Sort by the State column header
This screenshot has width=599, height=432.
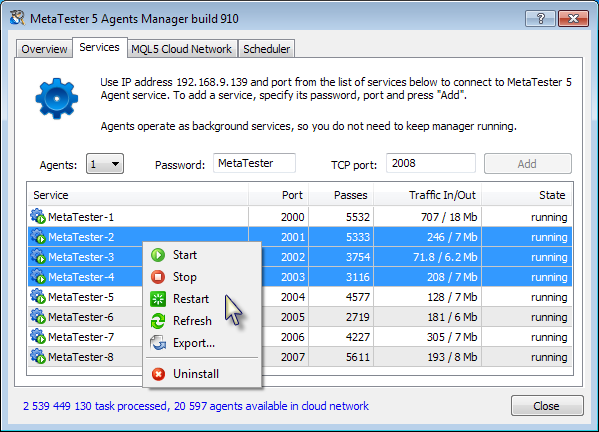526,195
